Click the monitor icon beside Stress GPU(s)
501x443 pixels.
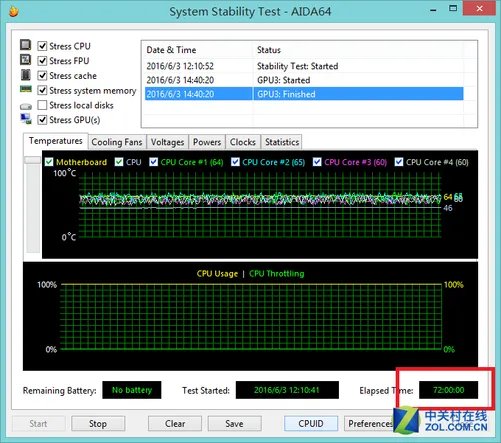click(26, 119)
